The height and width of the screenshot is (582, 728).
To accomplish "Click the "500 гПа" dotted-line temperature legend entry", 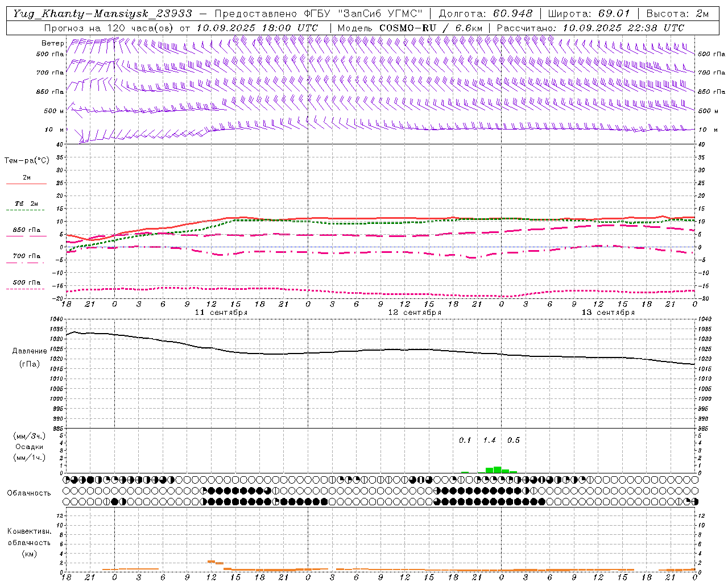I will click(x=27, y=282).
